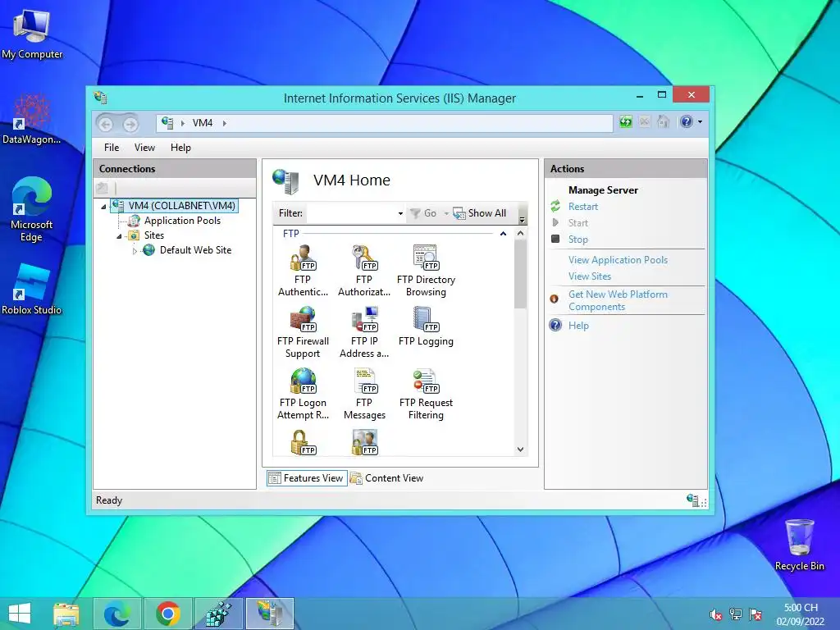Click Show All button
This screenshot has height=630, width=840.
(x=480, y=213)
